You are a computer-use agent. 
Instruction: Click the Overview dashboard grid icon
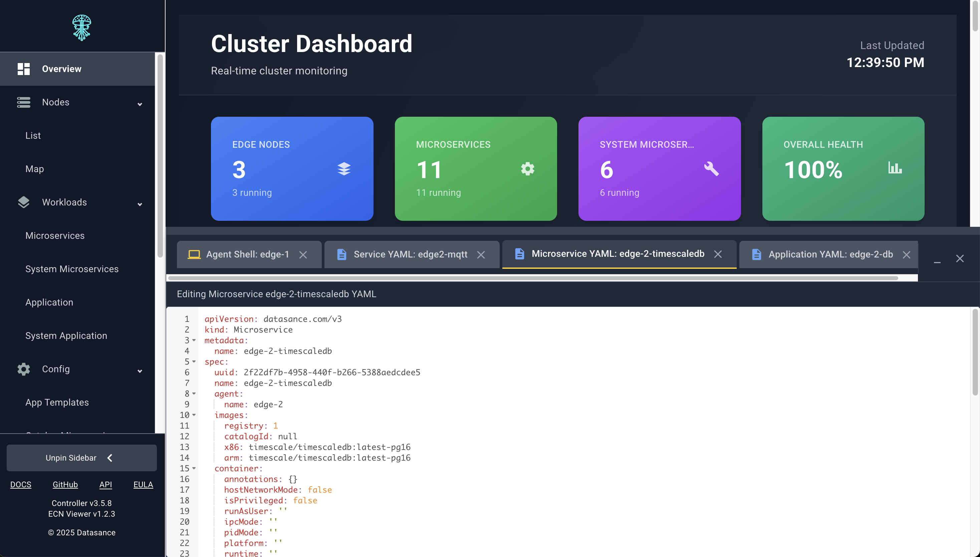[x=23, y=69]
